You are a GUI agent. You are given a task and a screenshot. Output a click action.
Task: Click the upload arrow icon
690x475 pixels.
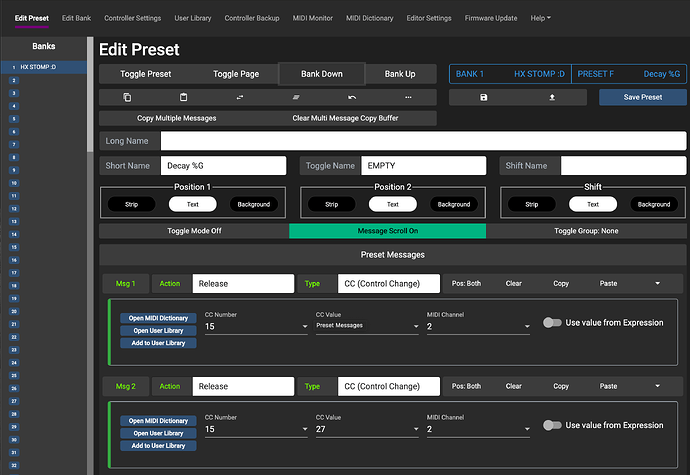pos(551,97)
